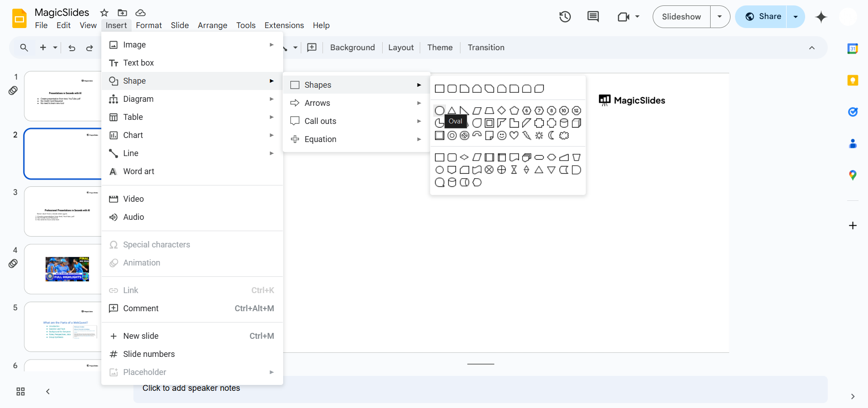Click the Background button
868x408 pixels.
tap(352, 47)
